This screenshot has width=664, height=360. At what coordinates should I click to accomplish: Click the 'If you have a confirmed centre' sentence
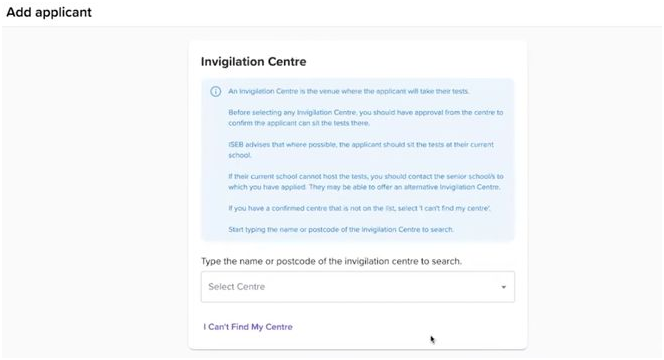click(360, 208)
